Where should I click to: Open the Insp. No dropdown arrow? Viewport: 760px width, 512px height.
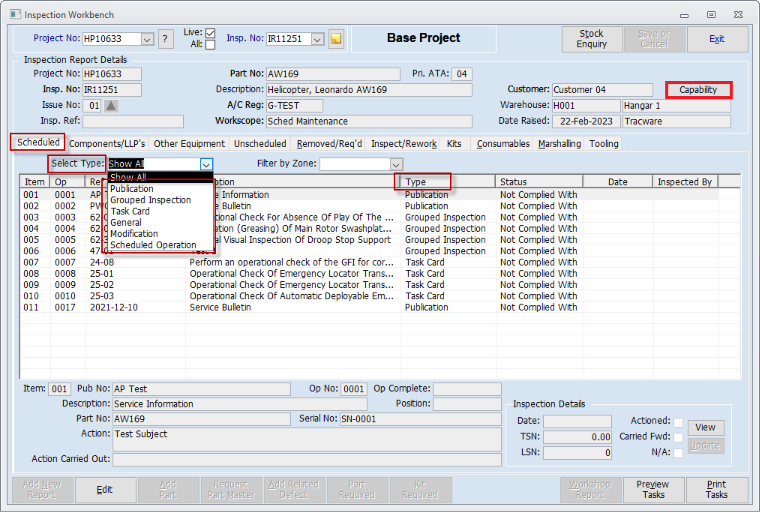[318, 39]
